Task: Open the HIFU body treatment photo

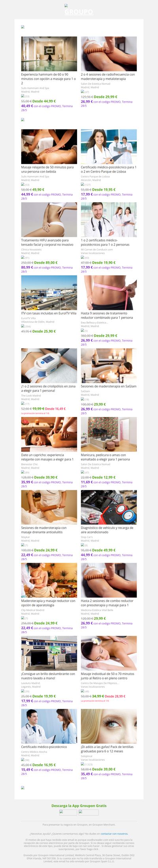Action: tap(49, 220)
